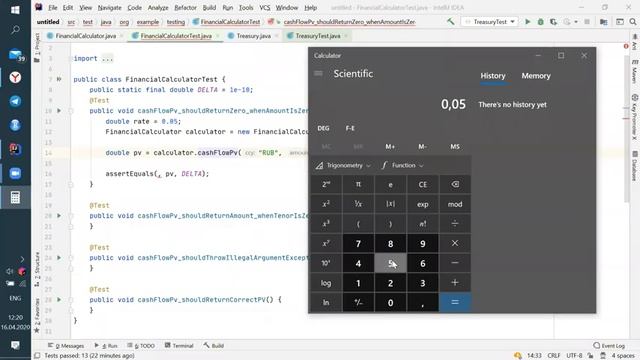Click run gutter icon for cashFlowPv_shouldReturnCorrectPV
The width and height of the screenshot is (640, 360).
click(x=59, y=300)
